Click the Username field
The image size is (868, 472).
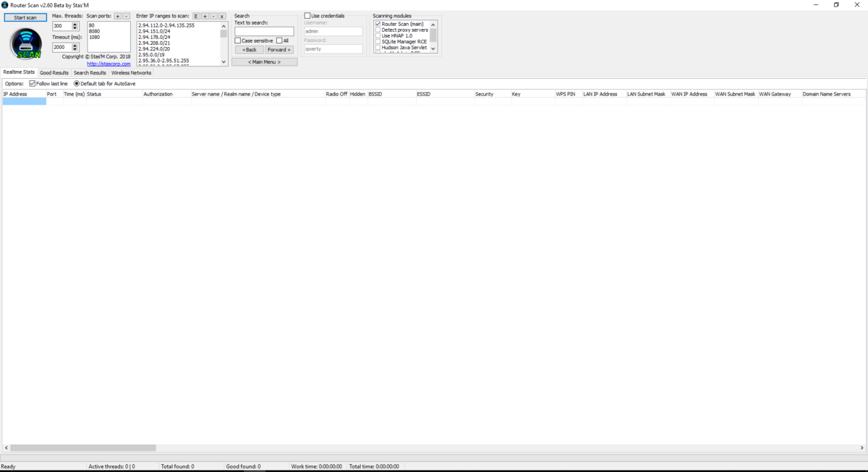coord(333,32)
